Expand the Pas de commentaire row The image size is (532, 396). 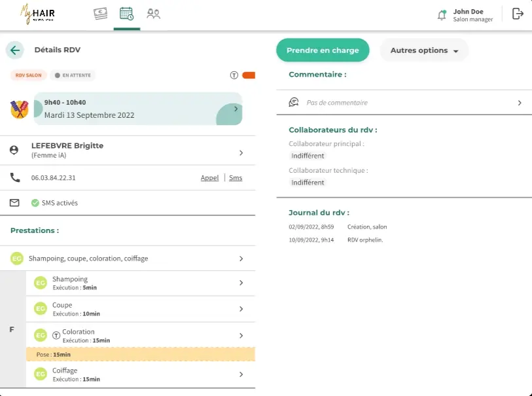pos(520,103)
